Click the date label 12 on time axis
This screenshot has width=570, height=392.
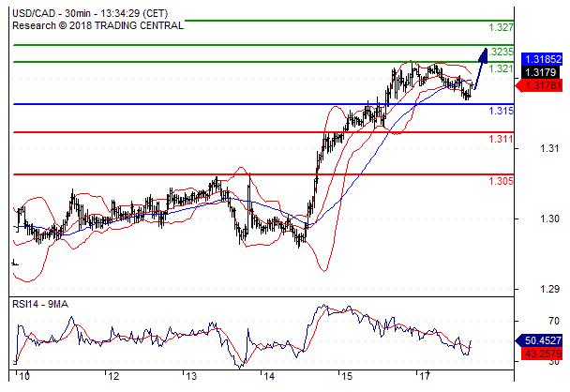113,376
